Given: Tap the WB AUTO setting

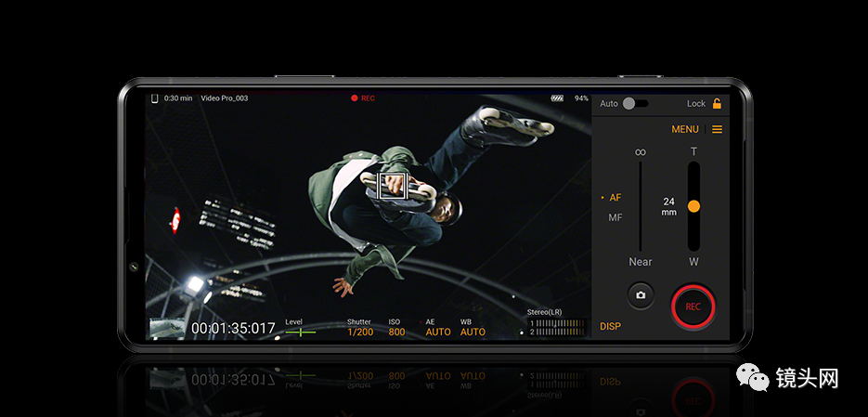Looking at the screenshot, I should coord(473,327).
